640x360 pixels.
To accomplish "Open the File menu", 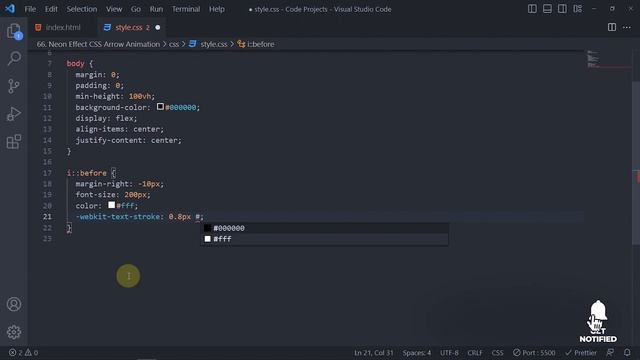I will coord(30,9).
